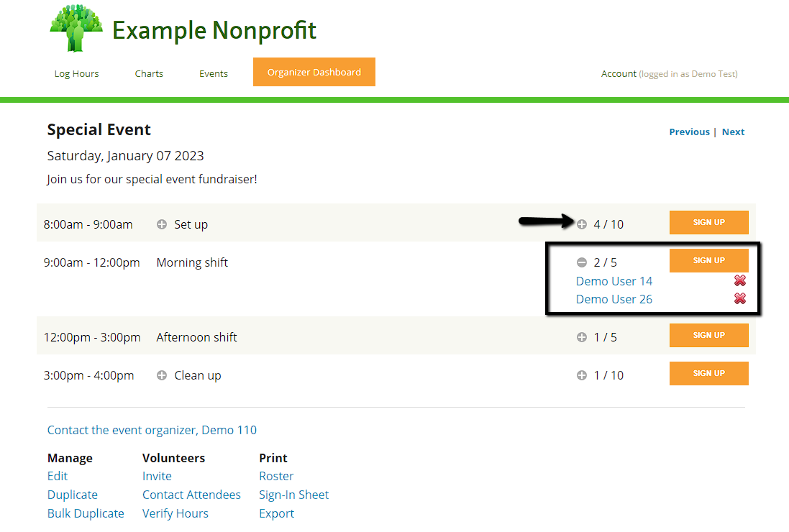The height and width of the screenshot is (532, 789).
Task: Switch to the Charts tab
Action: [x=149, y=73]
